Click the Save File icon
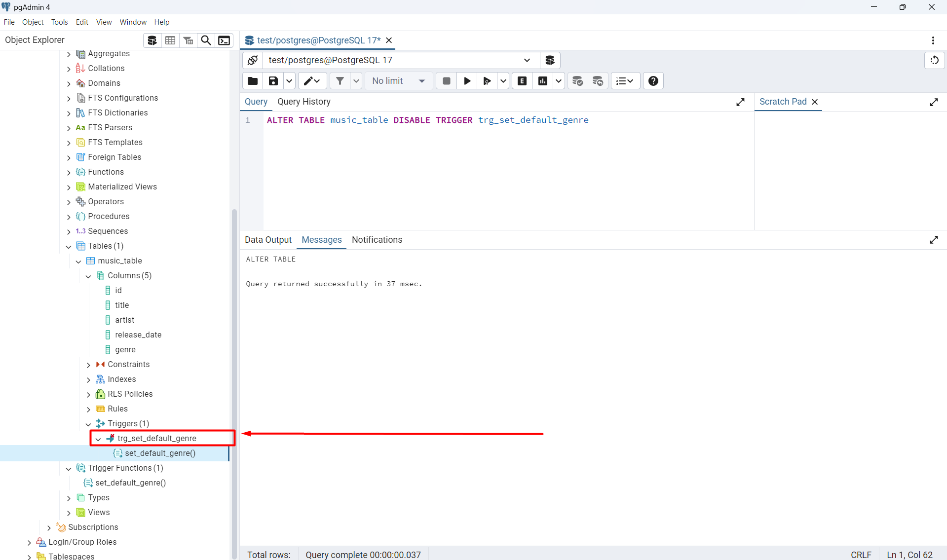This screenshot has height=560, width=947. point(273,81)
